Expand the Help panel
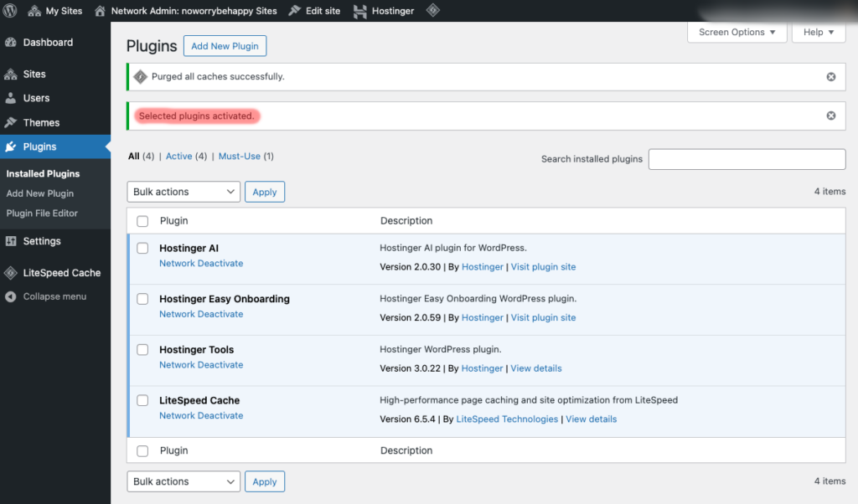The height and width of the screenshot is (504, 858). (x=819, y=33)
